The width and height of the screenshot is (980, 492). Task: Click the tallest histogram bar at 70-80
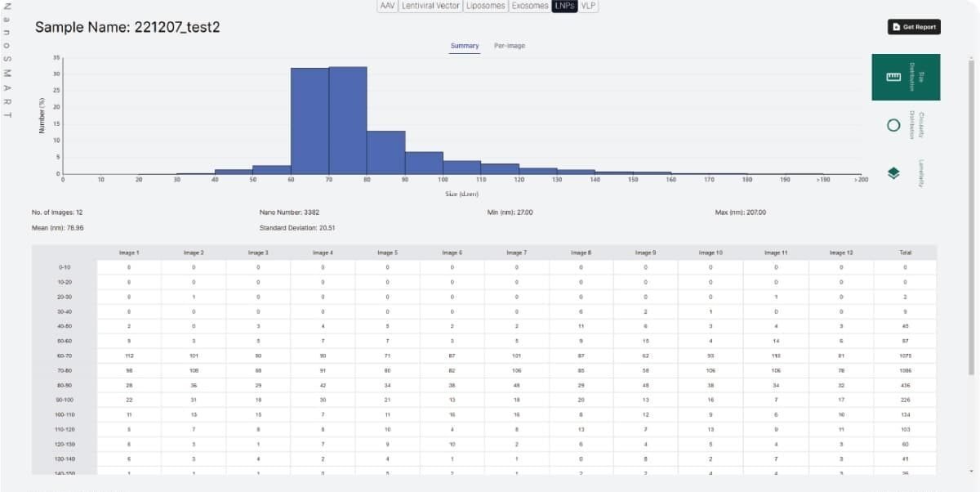pos(348,121)
